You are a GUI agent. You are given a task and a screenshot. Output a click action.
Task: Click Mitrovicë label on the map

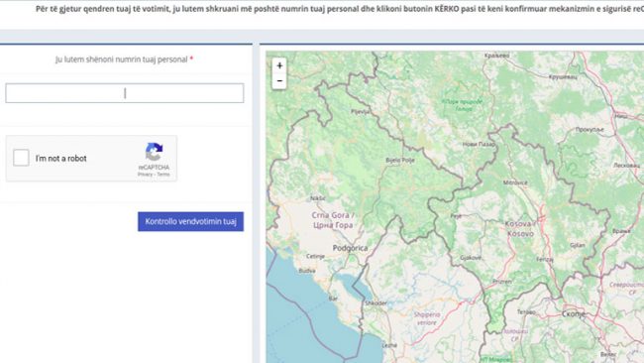[x=515, y=182]
